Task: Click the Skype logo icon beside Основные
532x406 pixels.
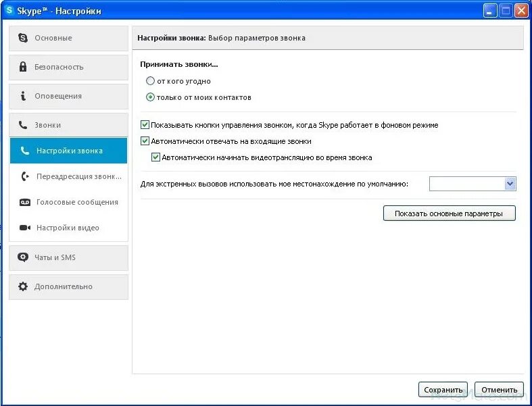Action: (23, 38)
